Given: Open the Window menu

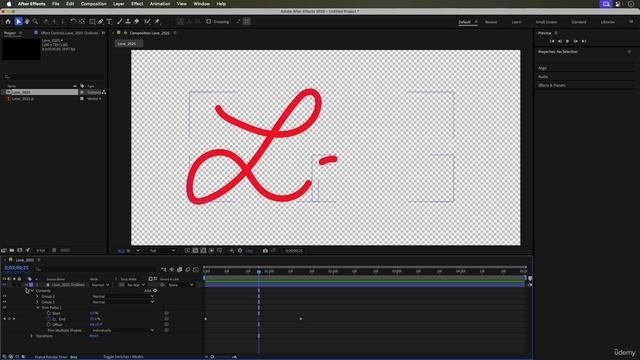Looking at the screenshot, I should pyautogui.click(x=201, y=4).
